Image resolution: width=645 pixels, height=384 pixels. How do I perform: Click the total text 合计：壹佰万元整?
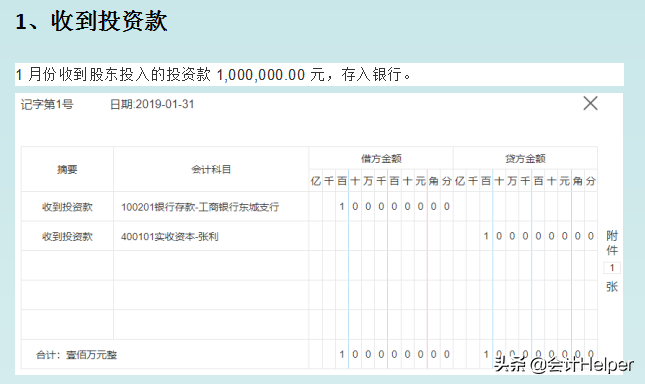[77, 354]
